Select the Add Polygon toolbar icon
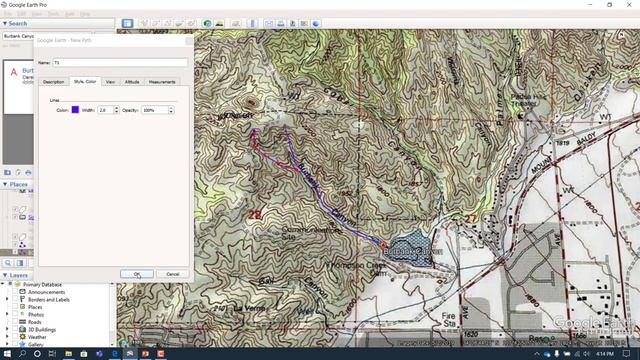The width and height of the screenshot is (640, 360). pyautogui.click(x=156, y=23)
